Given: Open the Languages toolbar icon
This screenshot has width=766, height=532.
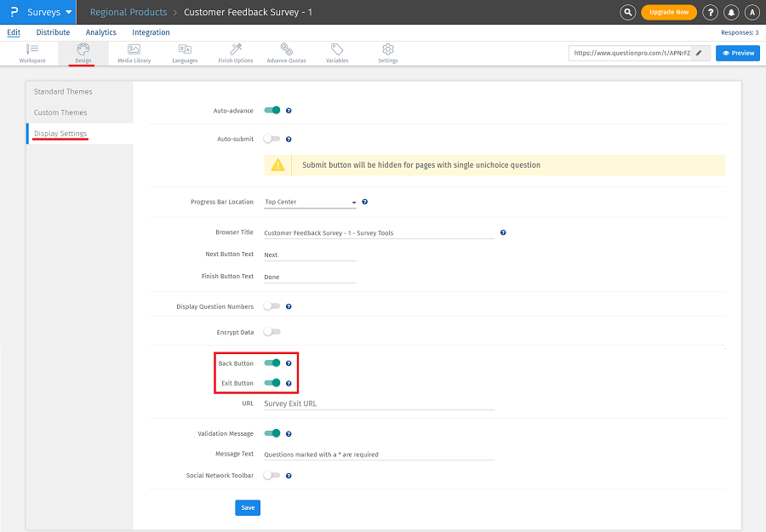Looking at the screenshot, I should (x=185, y=53).
